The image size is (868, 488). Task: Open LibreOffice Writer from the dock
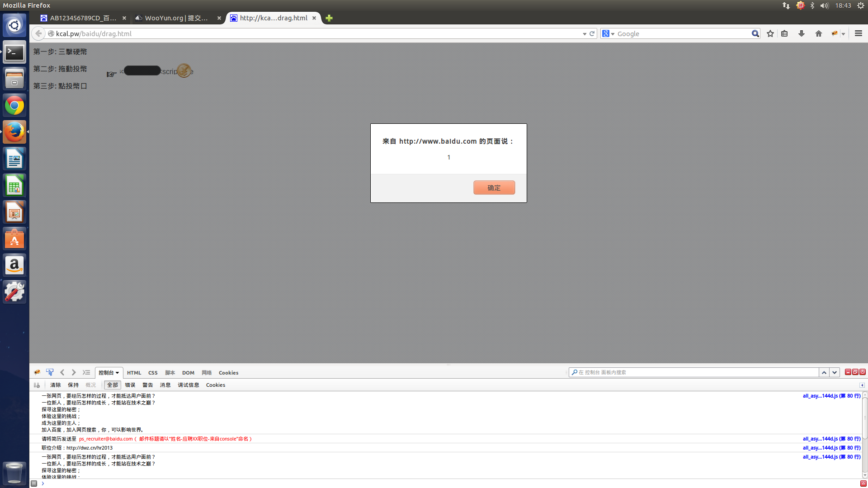14,159
